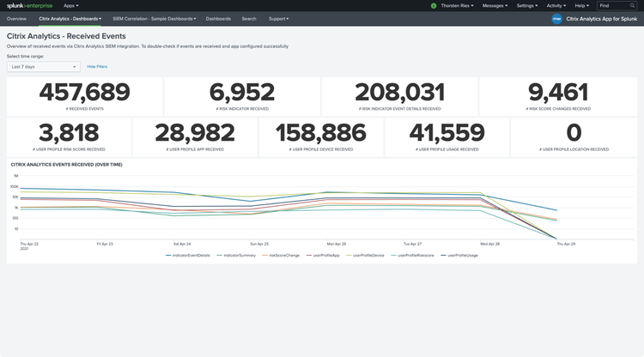Click the green health status icon
This screenshot has width=644, height=357.
(x=434, y=6)
